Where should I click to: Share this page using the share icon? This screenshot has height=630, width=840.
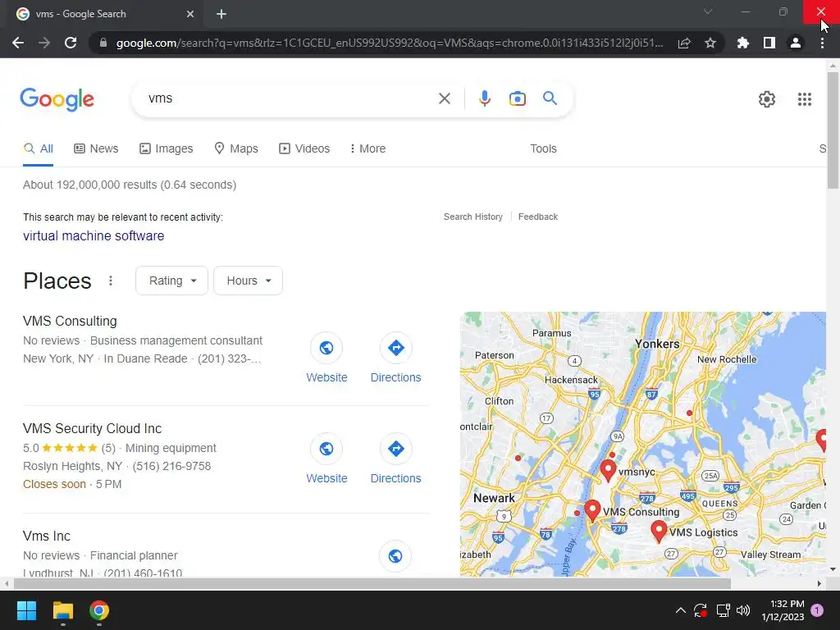tap(684, 43)
